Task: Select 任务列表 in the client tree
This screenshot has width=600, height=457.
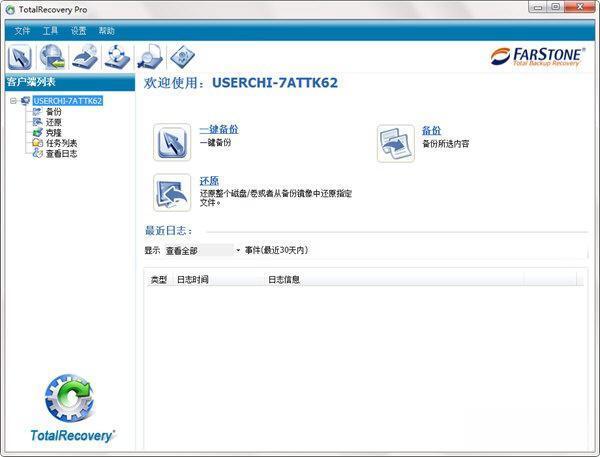Action: click(x=61, y=143)
